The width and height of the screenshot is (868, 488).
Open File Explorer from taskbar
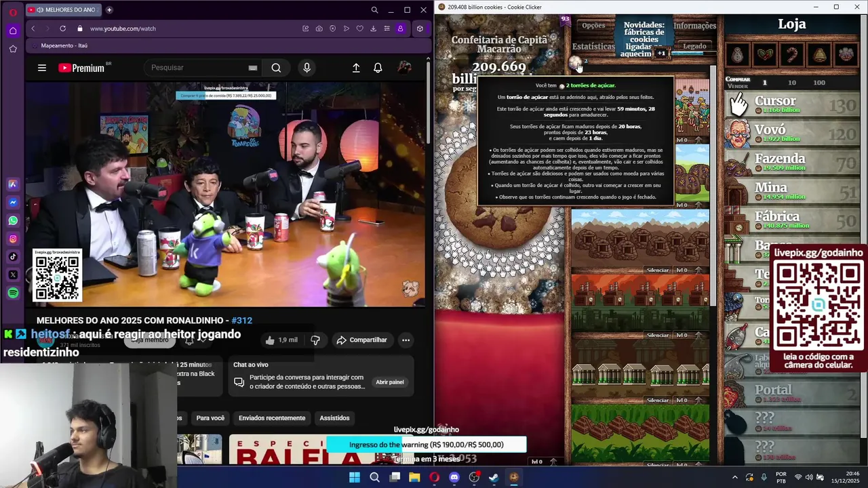(x=414, y=477)
